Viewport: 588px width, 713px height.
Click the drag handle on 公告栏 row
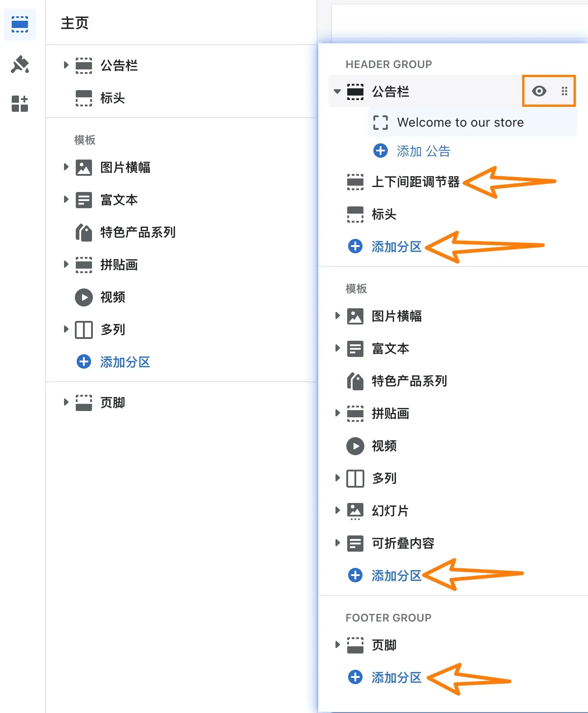click(x=564, y=91)
